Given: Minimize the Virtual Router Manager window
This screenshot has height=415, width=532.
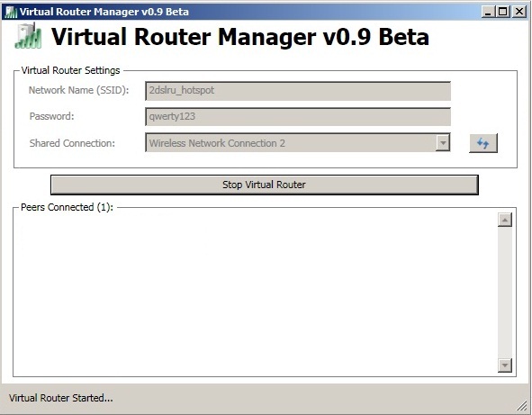Looking at the screenshot, I should click(x=488, y=12).
